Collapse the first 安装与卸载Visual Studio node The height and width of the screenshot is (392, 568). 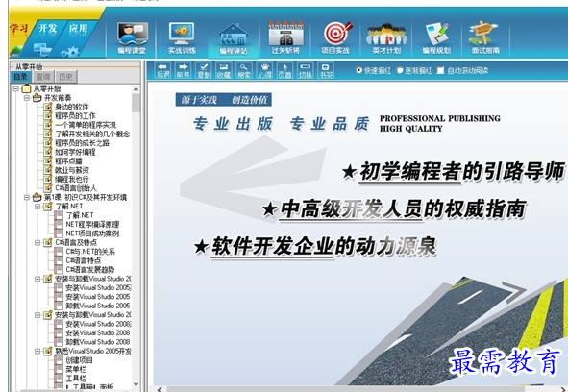(x=37, y=279)
